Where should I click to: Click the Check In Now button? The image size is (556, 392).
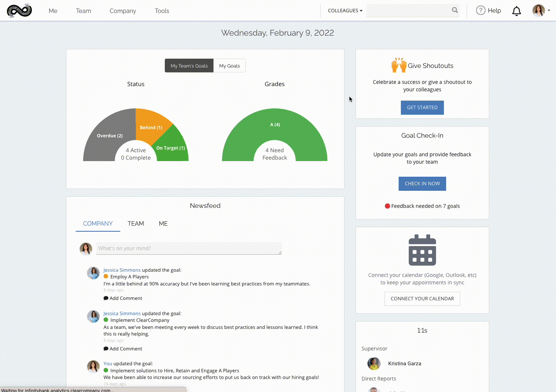click(422, 184)
